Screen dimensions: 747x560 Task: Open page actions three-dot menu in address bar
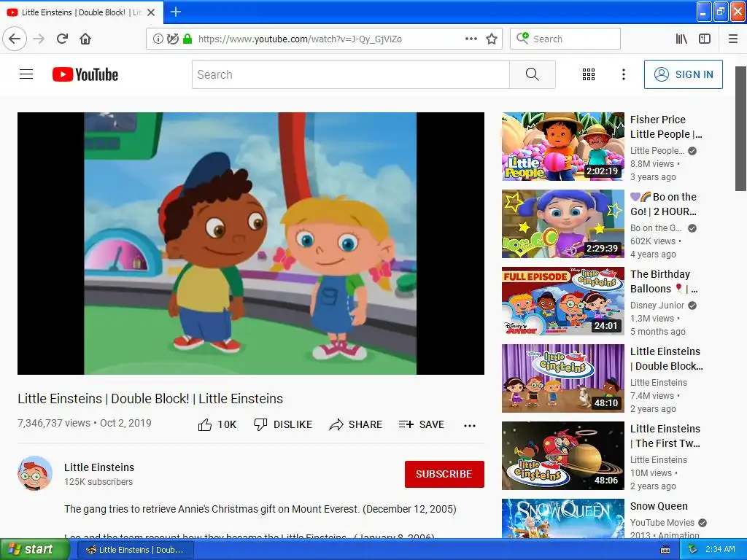pos(471,39)
